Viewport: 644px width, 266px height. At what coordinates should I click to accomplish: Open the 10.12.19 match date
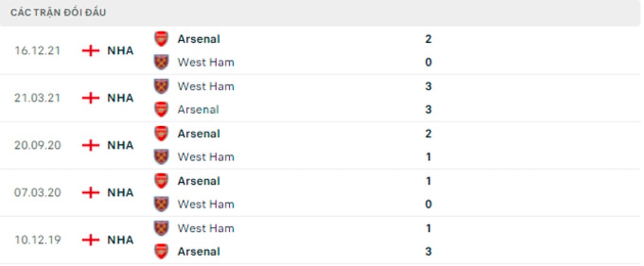37,240
